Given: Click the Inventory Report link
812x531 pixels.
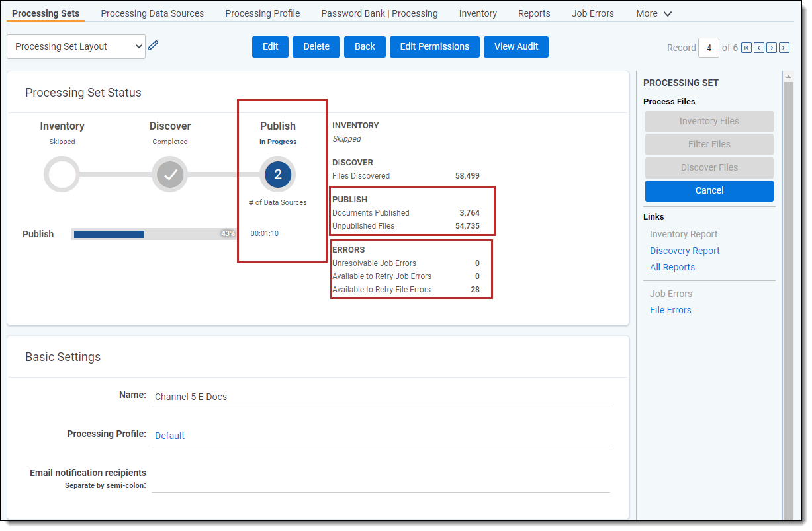Looking at the screenshot, I should point(684,234).
